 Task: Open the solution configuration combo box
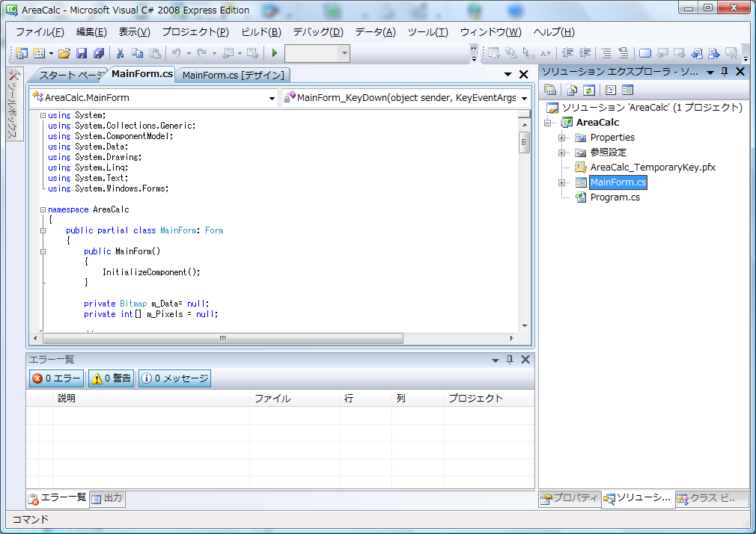tap(317, 53)
